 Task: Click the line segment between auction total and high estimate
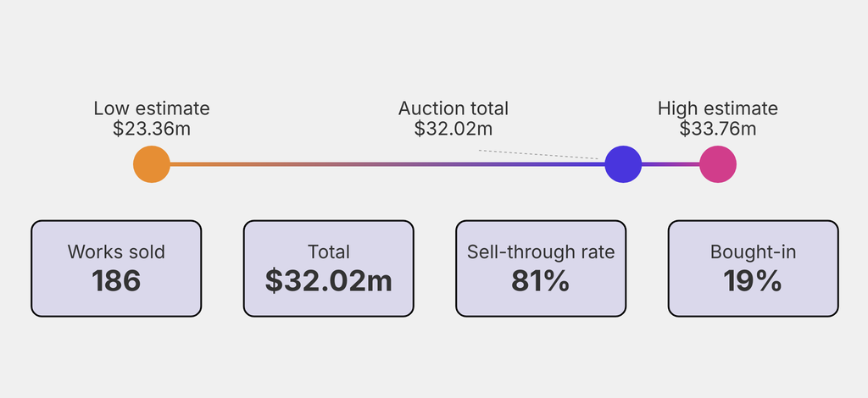[x=670, y=164]
